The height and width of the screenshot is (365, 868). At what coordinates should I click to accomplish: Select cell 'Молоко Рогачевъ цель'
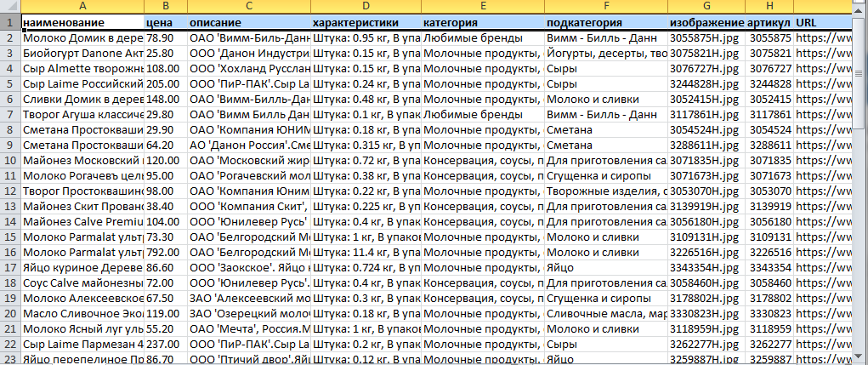(83, 176)
